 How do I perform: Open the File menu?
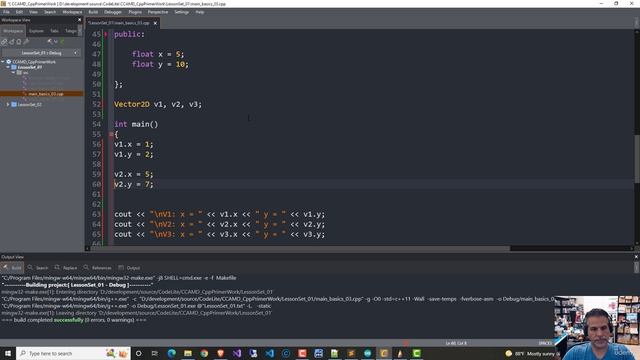point(7,12)
